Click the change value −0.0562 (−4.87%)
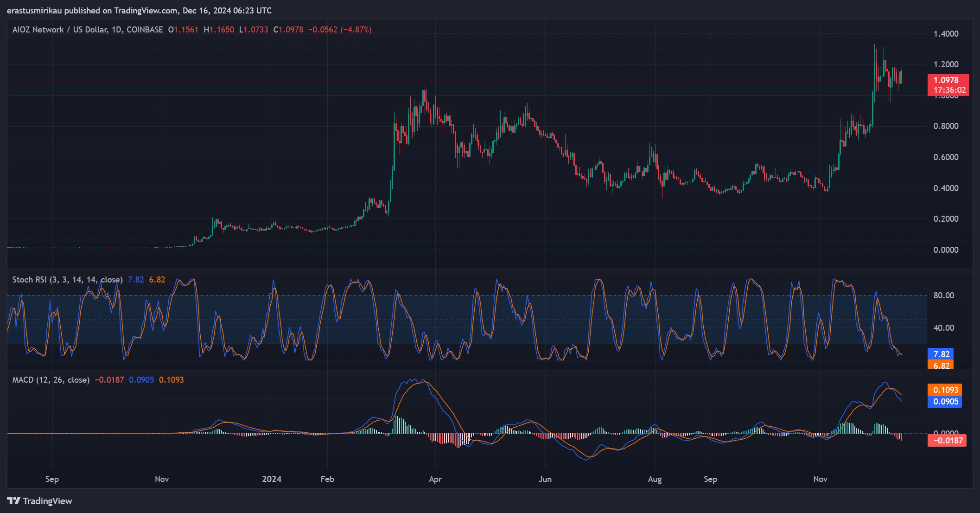The image size is (980, 513). click(x=340, y=30)
